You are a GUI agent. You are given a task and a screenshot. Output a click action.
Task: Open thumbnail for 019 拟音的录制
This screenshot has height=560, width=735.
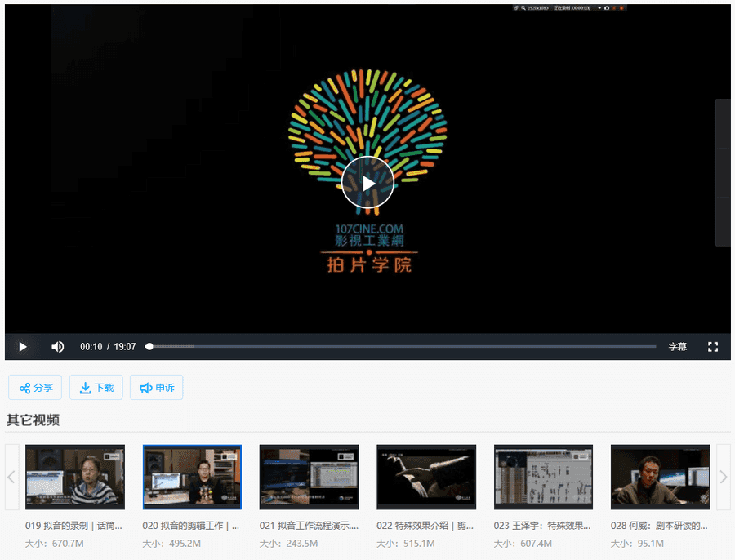click(75, 477)
